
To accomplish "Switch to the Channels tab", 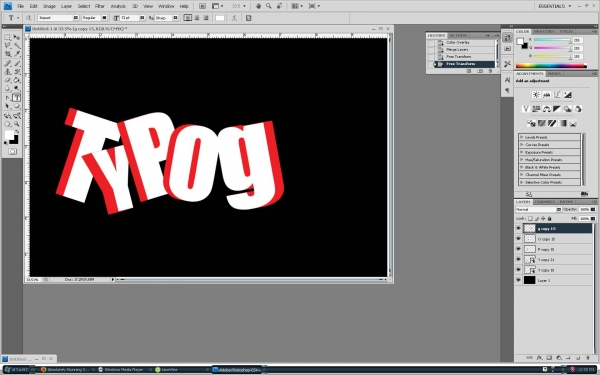I will pos(545,202).
